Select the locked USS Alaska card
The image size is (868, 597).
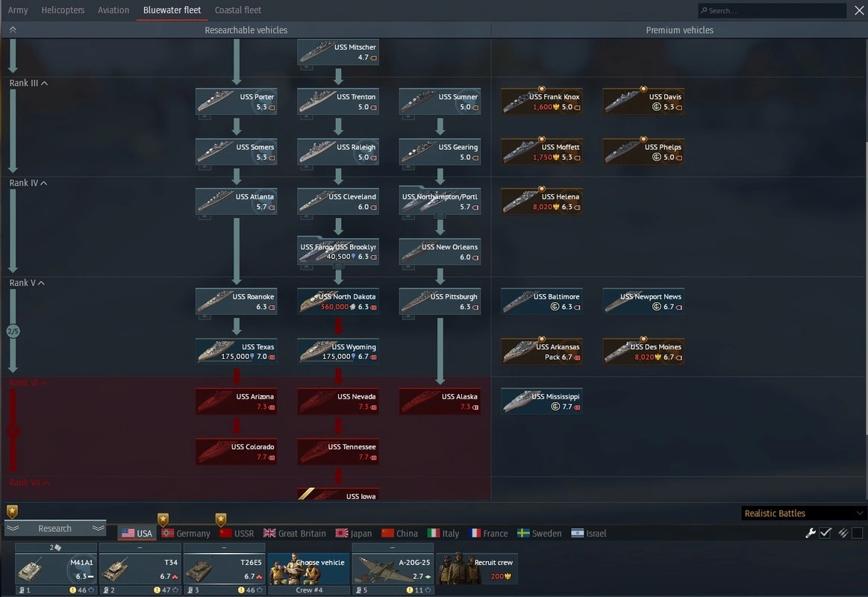click(440, 401)
